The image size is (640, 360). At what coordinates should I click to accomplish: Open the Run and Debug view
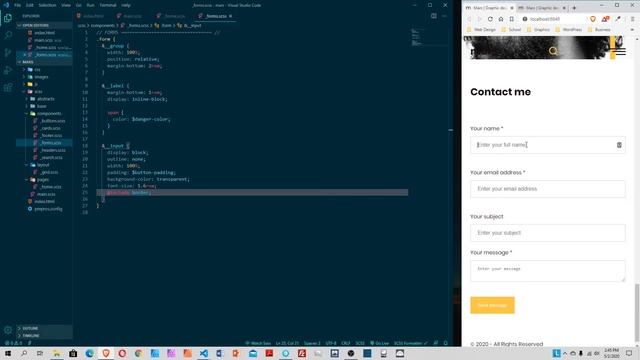click(8, 70)
